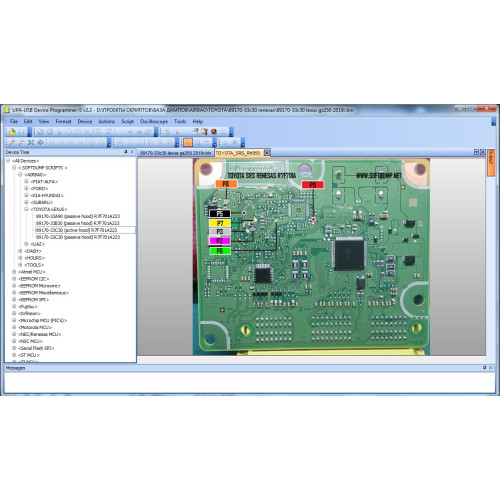Open the Help menu
Screen dimensions: 500x500
click(198, 121)
